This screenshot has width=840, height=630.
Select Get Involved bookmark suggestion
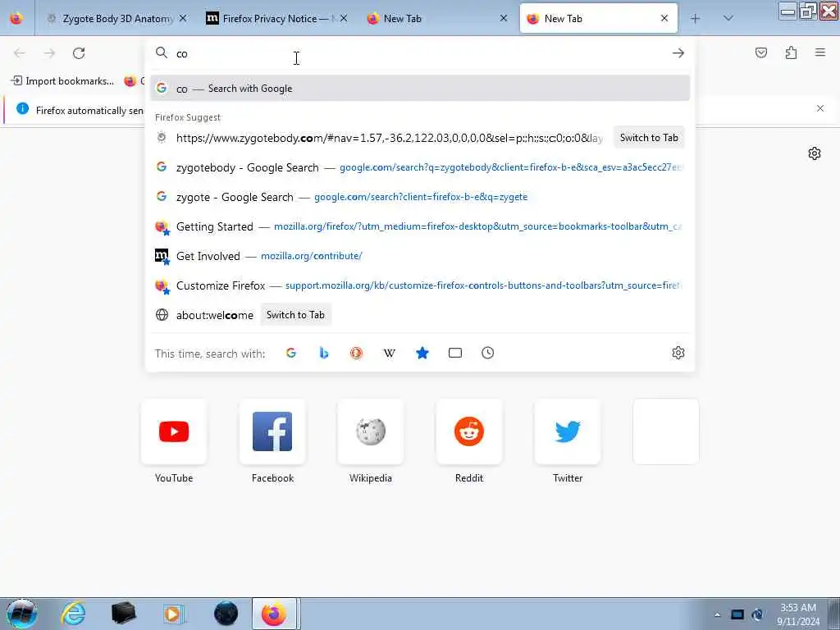point(420,256)
